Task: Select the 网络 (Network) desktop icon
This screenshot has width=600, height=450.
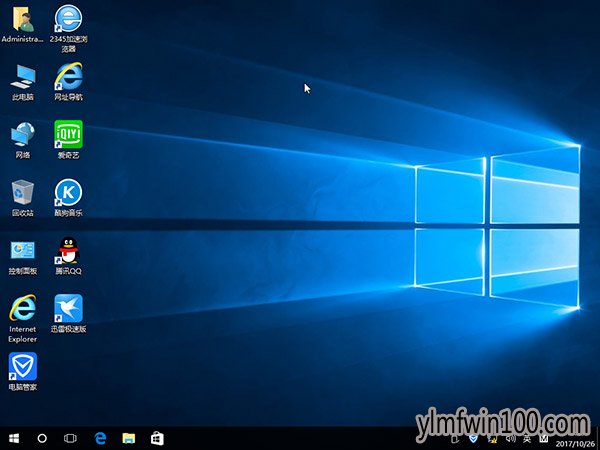Action: coord(23,140)
